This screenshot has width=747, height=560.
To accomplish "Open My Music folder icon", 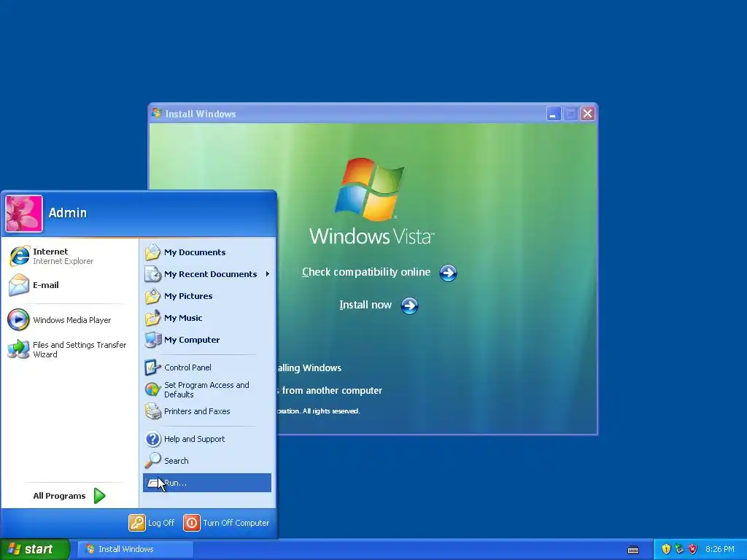I will pos(153,318).
